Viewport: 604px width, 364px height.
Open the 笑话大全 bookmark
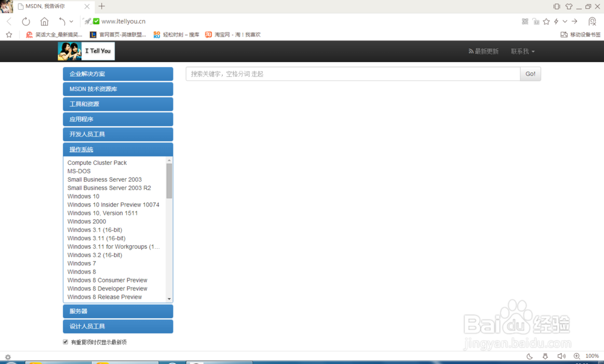(54, 34)
